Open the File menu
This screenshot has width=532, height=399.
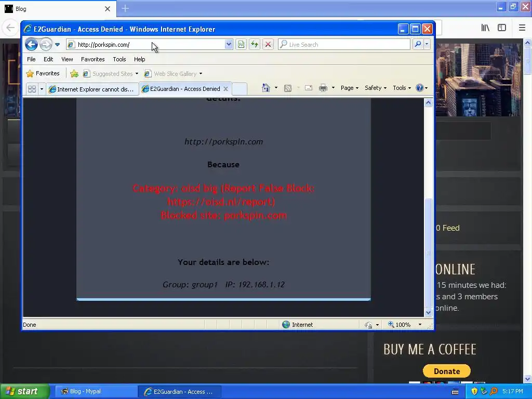31,59
